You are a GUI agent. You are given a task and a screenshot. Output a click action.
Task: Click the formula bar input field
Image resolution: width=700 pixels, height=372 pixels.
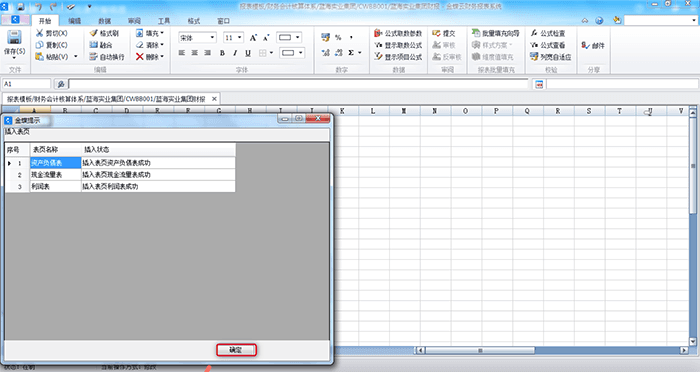[x=298, y=84]
